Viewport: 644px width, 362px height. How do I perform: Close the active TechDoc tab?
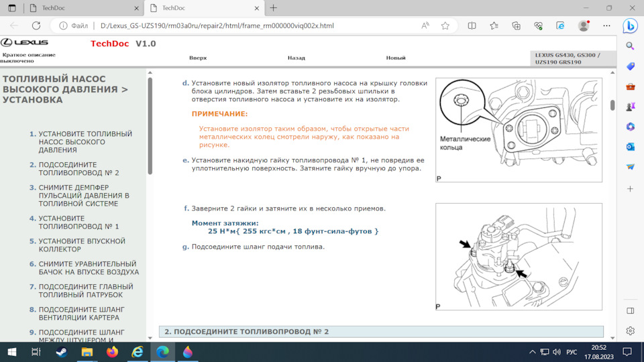pyautogui.click(x=257, y=8)
